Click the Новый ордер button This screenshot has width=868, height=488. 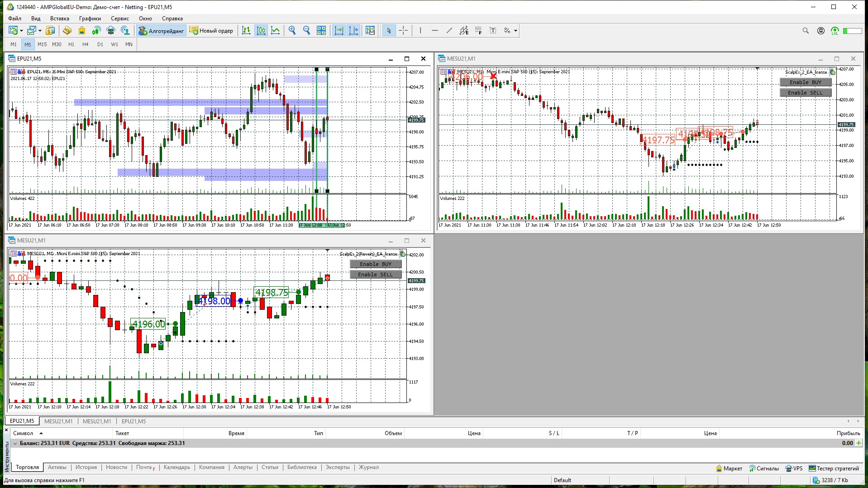pyautogui.click(x=211, y=31)
